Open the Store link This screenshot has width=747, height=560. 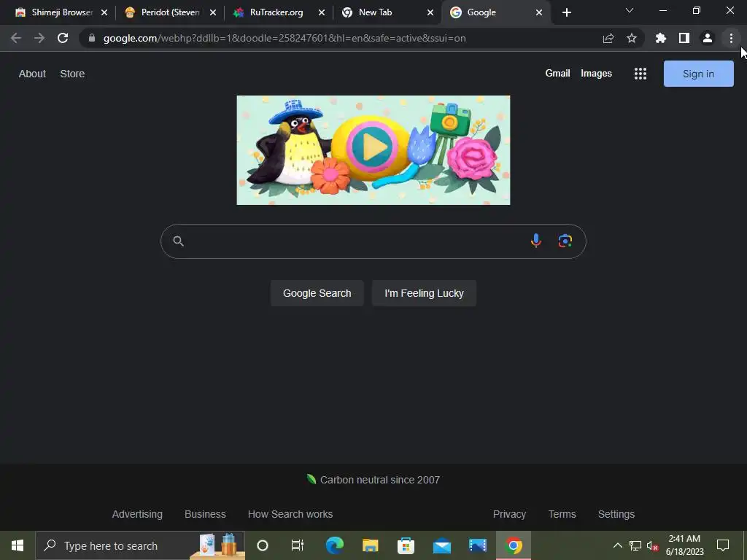point(72,74)
